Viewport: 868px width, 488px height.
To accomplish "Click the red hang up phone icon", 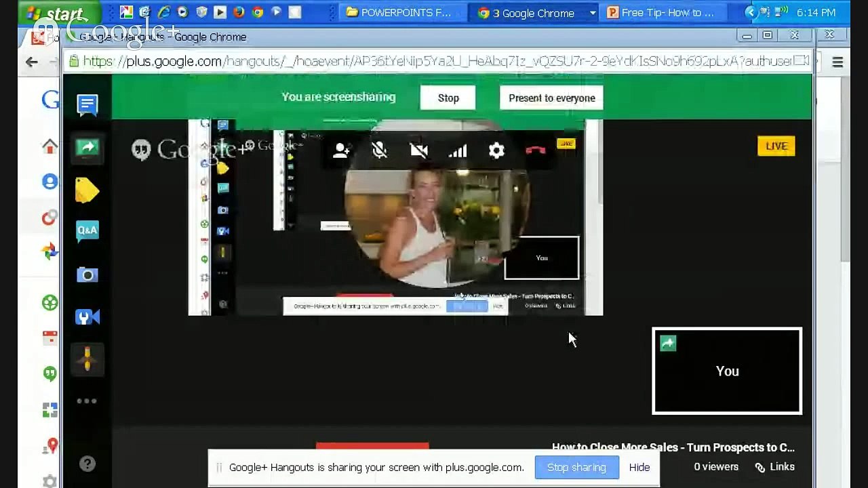I will (535, 150).
